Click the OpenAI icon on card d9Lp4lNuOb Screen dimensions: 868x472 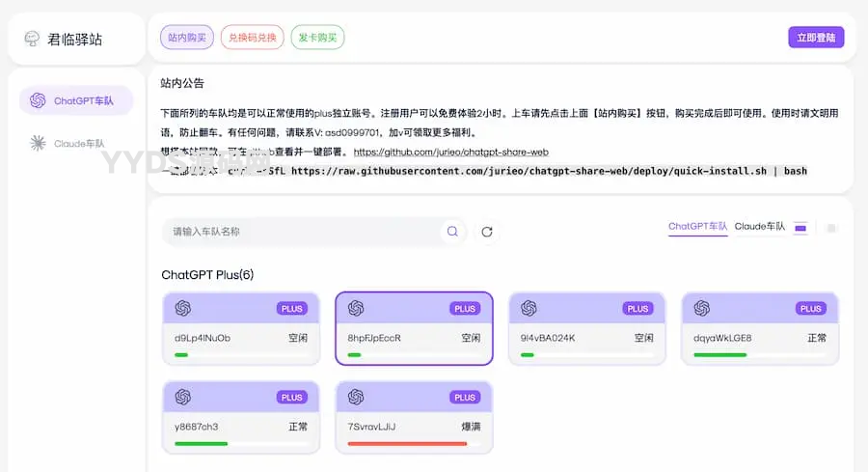tap(183, 308)
